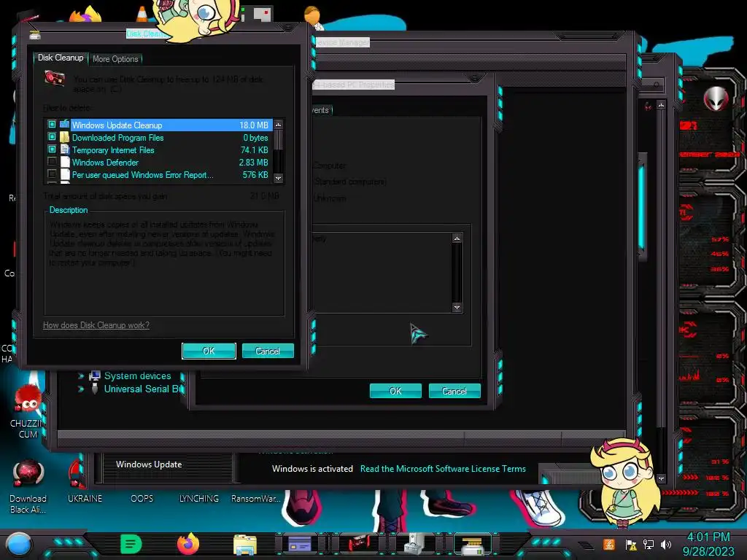Switch to the More Options tab
Screen dimensions: 747x560
point(115,59)
